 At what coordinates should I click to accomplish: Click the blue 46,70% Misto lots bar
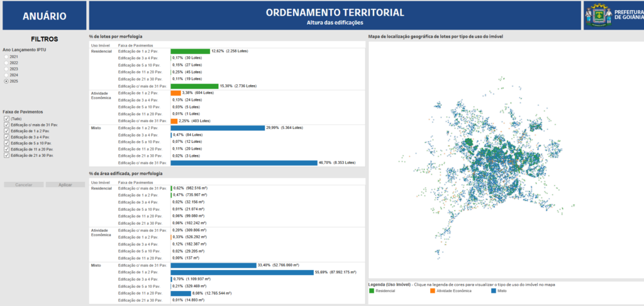[x=243, y=162]
